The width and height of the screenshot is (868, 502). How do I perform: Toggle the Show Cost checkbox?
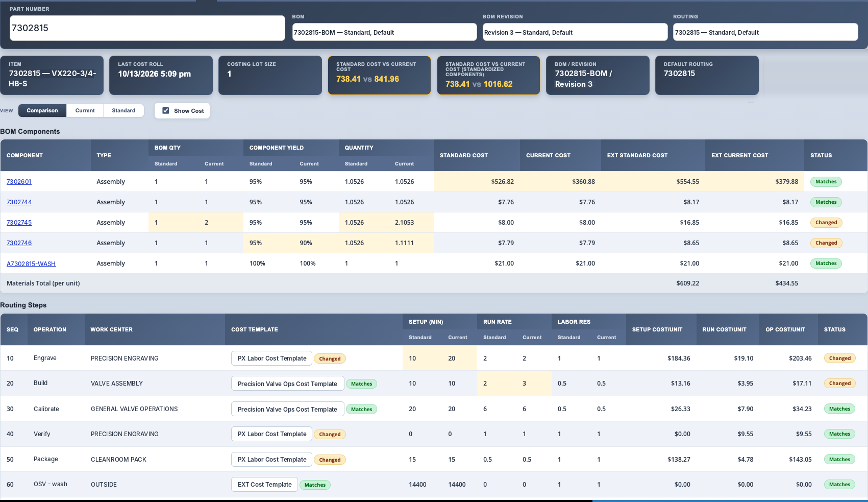[165, 110]
